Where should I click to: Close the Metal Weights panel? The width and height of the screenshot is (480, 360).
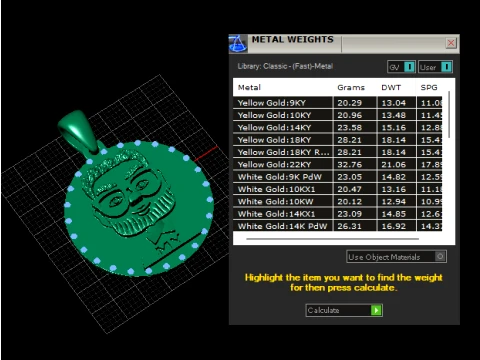[x=451, y=43]
